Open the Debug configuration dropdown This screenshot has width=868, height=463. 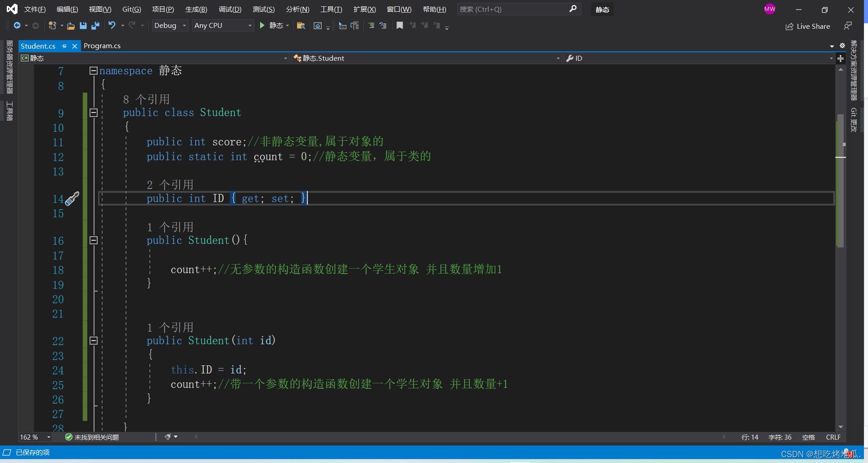pyautogui.click(x=170, y=26)
